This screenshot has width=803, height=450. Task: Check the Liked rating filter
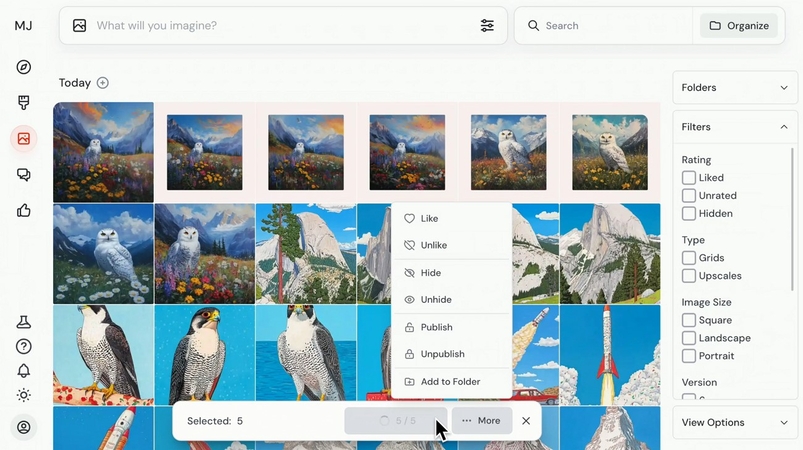click(689, 178)
